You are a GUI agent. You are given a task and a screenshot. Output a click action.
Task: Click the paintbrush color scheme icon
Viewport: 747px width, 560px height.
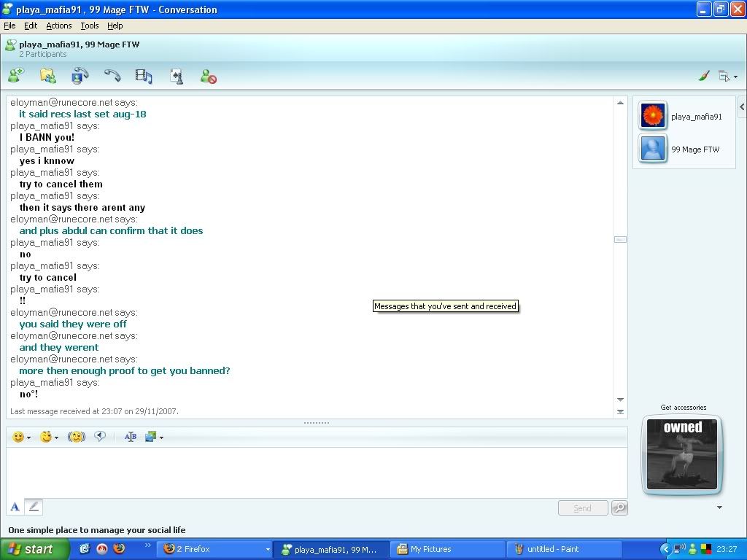[x=704, y=76]
